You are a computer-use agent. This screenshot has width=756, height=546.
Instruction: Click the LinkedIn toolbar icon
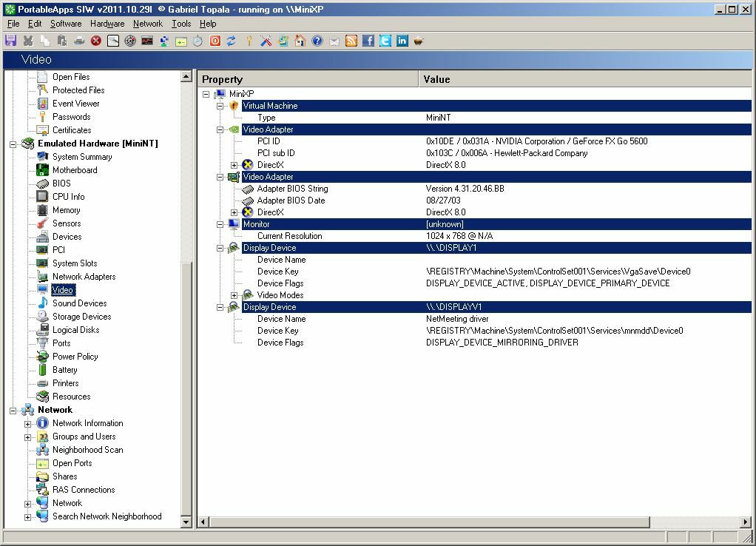coord(402,41)
